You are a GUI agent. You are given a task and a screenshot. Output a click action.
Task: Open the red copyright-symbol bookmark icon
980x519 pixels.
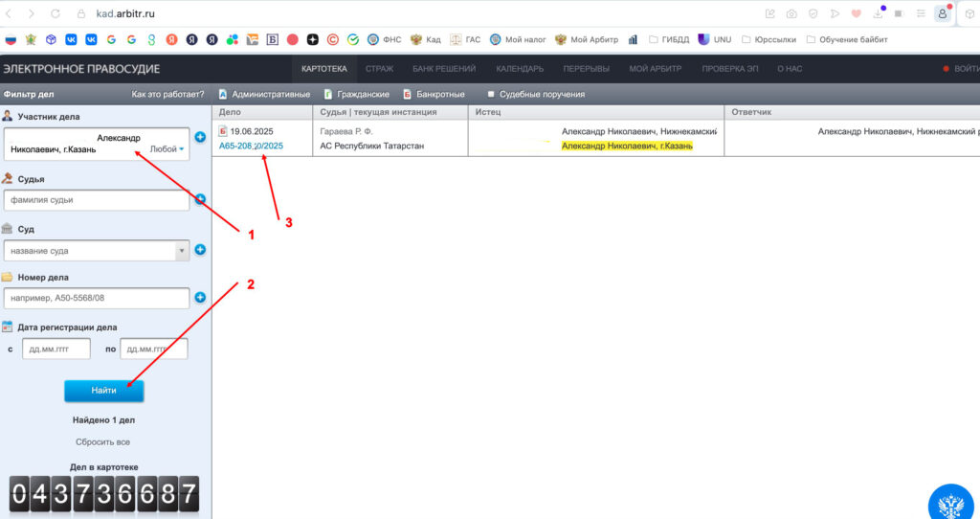tap(333, 39)
